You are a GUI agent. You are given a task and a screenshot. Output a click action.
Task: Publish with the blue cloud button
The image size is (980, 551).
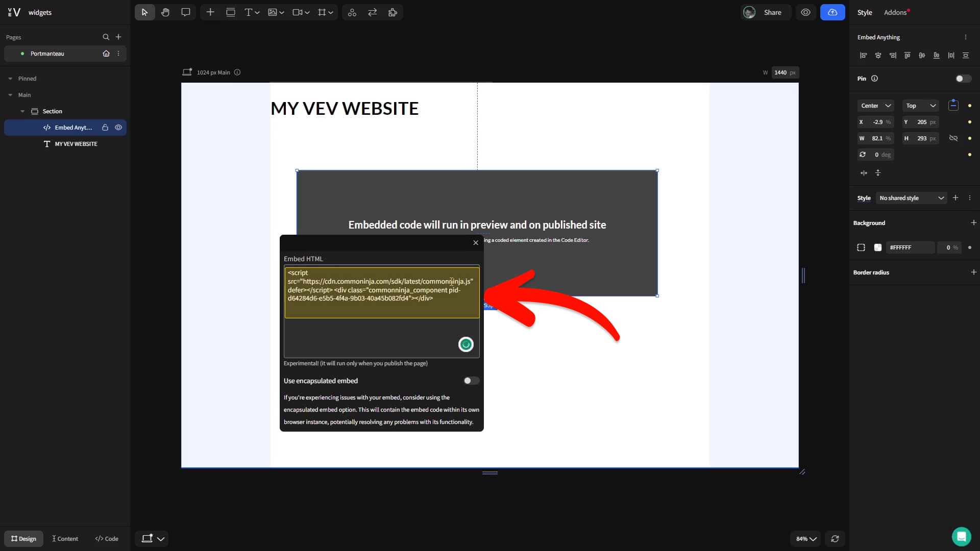(832, 12)
